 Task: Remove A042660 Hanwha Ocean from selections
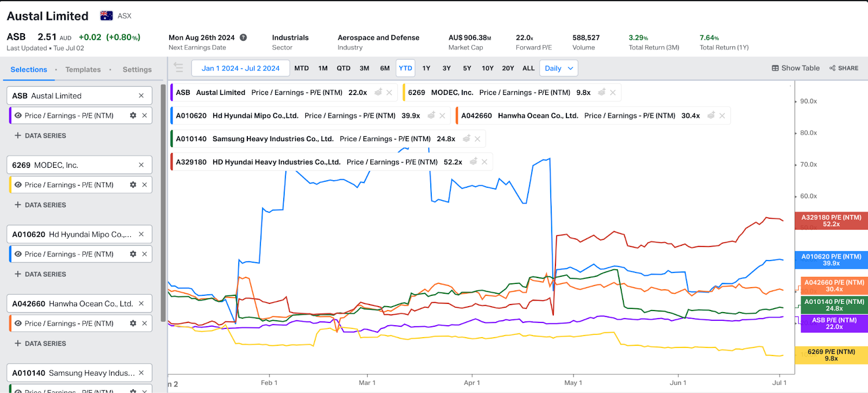141,304
